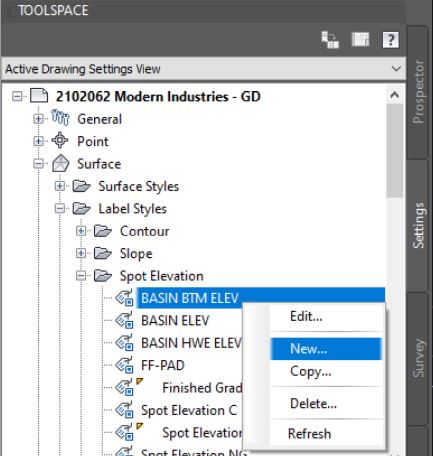Select the Label Styles folder label
The image size is (433, 456).
(132, 209)
